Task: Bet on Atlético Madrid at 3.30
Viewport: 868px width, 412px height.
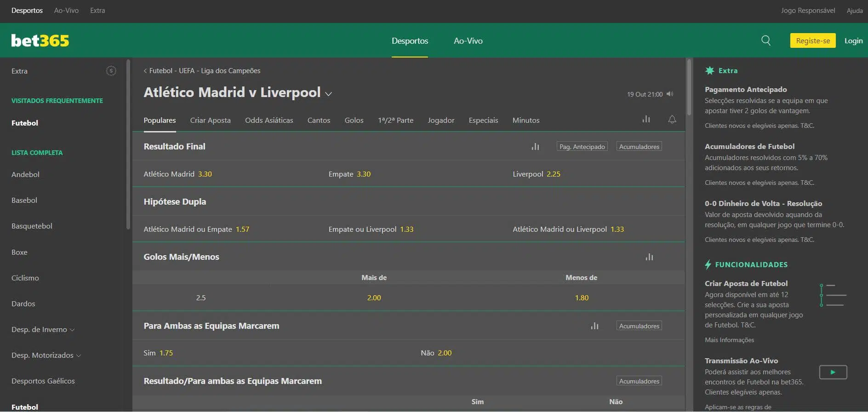Action: (178, 174)
